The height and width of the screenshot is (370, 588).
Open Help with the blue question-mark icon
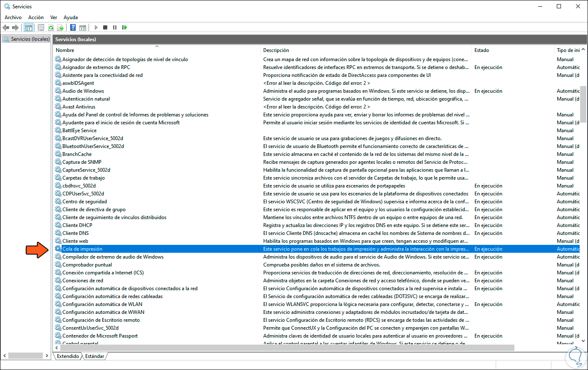point(73,27)
